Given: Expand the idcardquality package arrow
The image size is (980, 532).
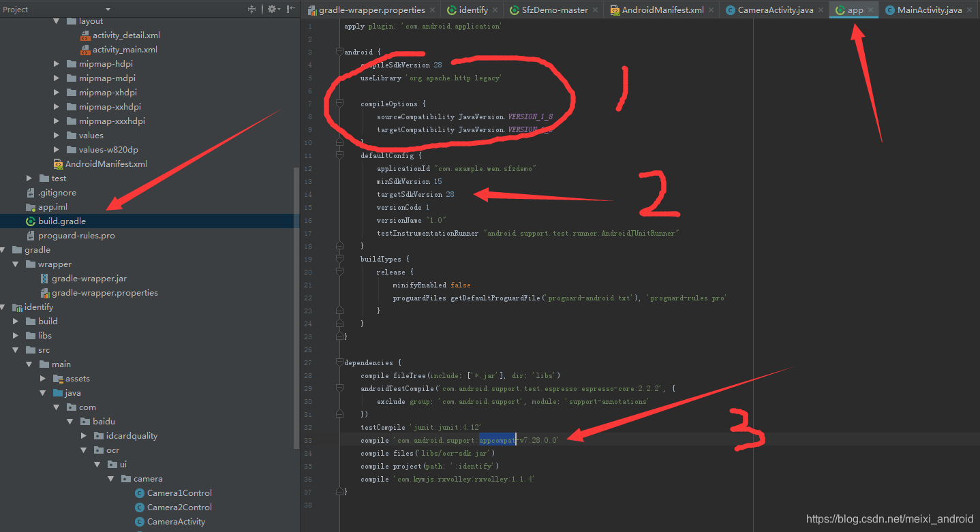Looking at the screenshot, I should 85,436.
